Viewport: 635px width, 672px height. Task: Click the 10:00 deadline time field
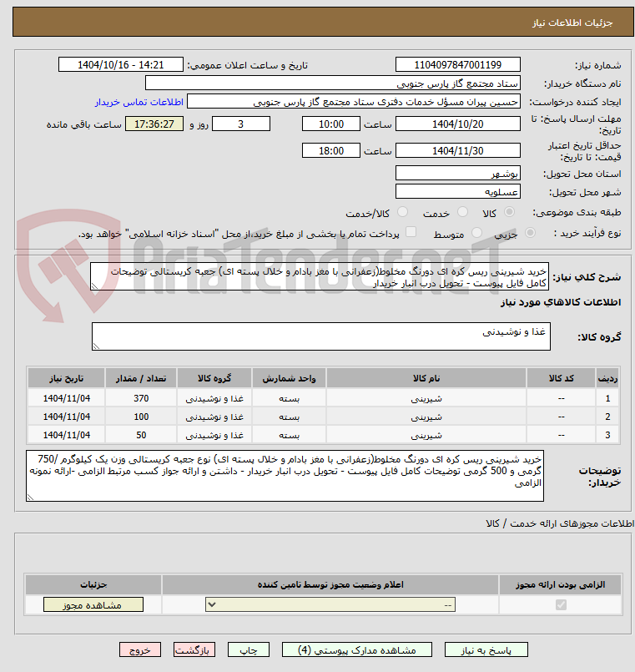tap(331, 124)
